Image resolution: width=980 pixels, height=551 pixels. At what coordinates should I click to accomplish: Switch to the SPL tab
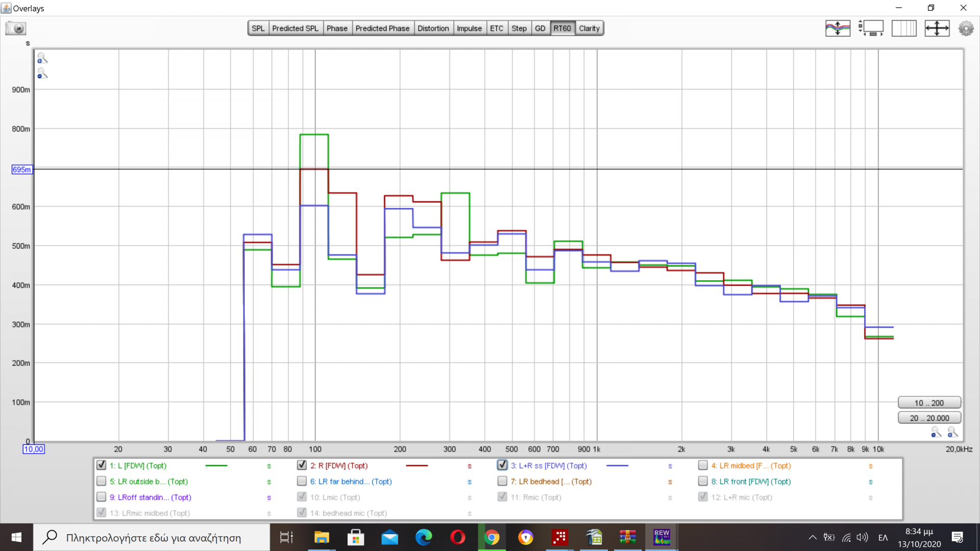258,29
